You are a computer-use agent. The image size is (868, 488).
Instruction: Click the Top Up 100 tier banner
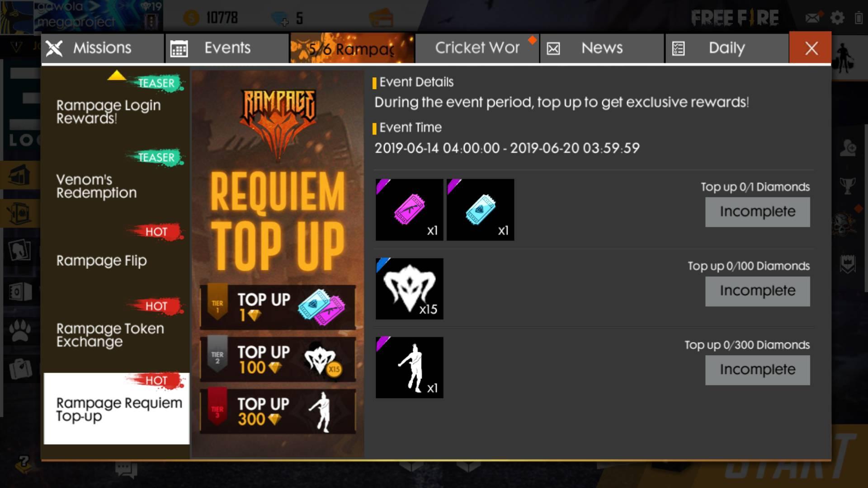278,360
